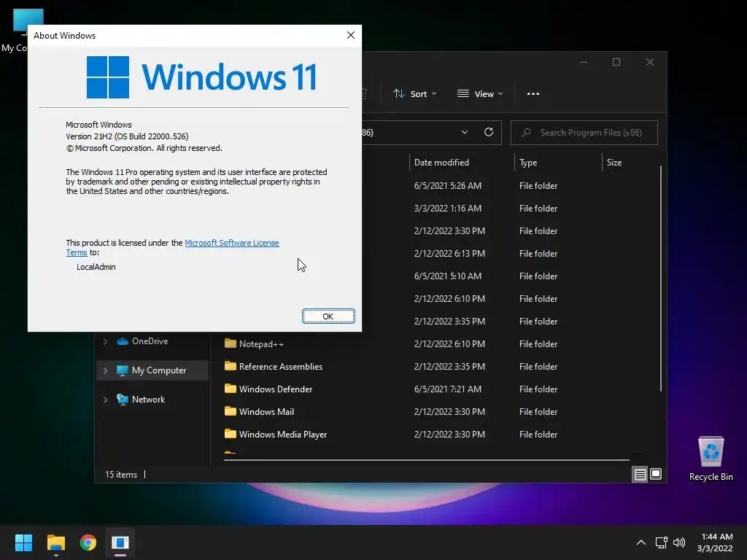Sort by Size column header
747x560 pixels.
coord(614,163)
